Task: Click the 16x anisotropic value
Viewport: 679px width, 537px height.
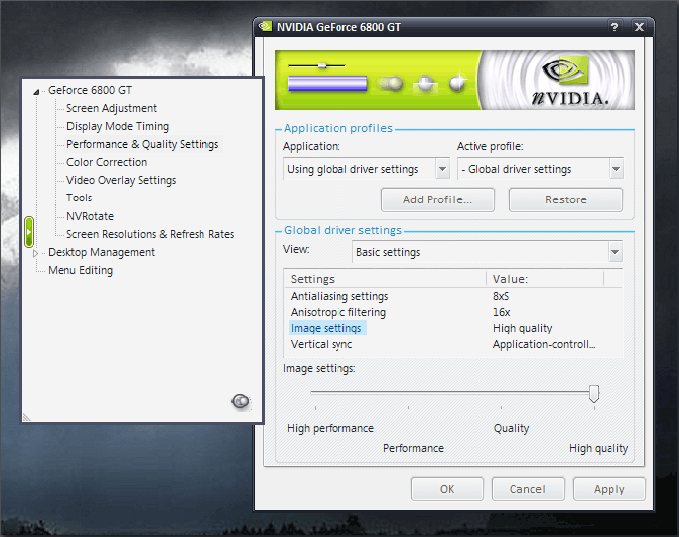Action: tap(501, 312)
